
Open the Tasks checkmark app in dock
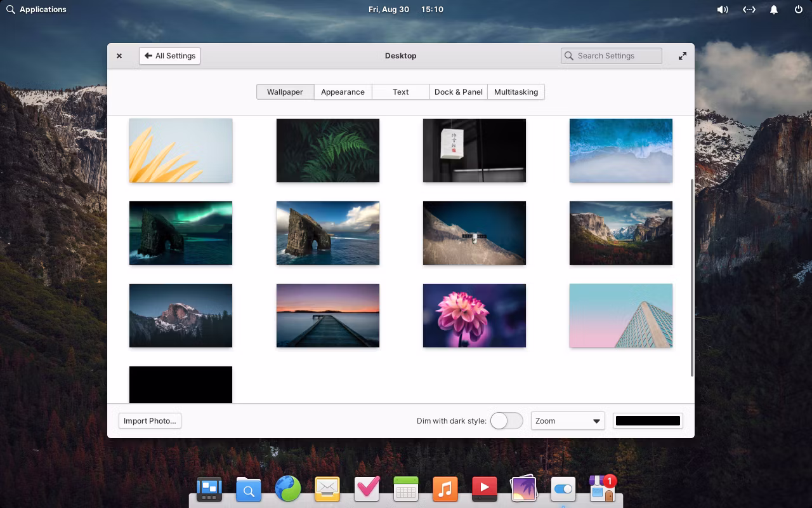(367, 489)
